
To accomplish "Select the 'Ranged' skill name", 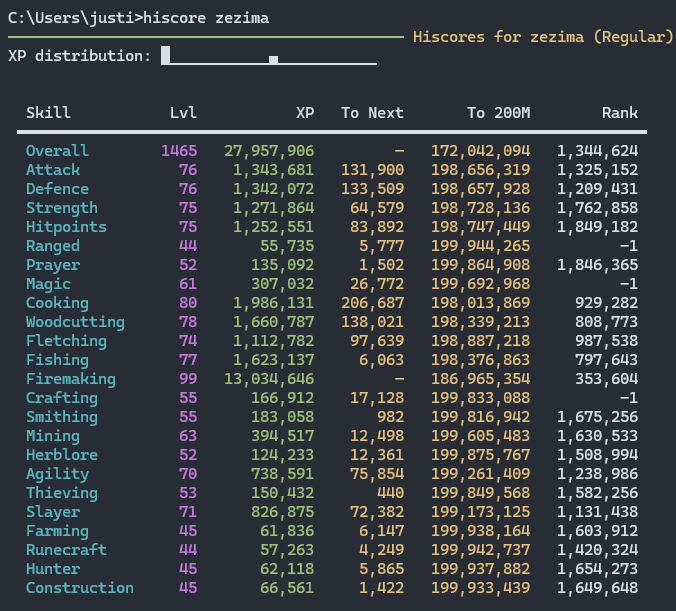I will (53, 246).
